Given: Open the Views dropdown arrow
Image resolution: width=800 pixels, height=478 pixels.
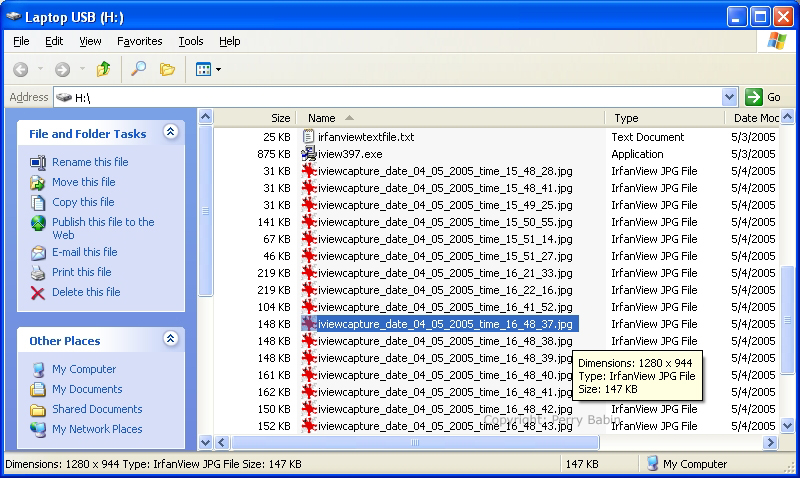Looking at the screenshot, I should pos(218,69).
